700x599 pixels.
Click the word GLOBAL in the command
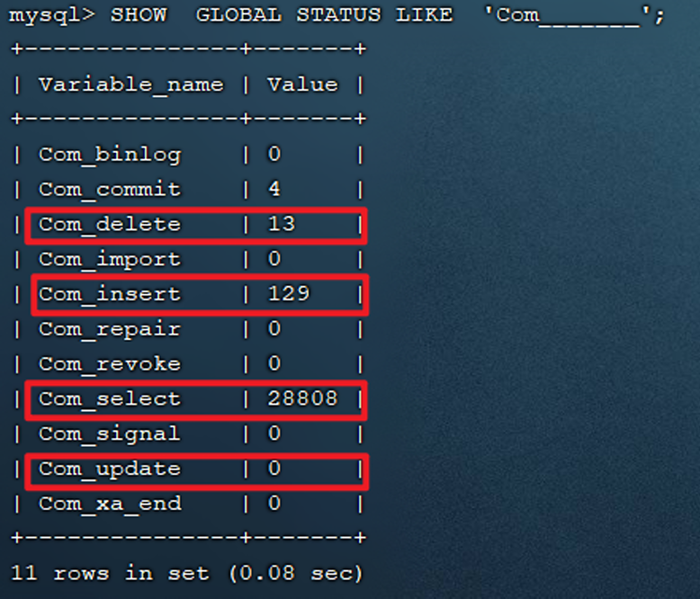coord(238,14)
